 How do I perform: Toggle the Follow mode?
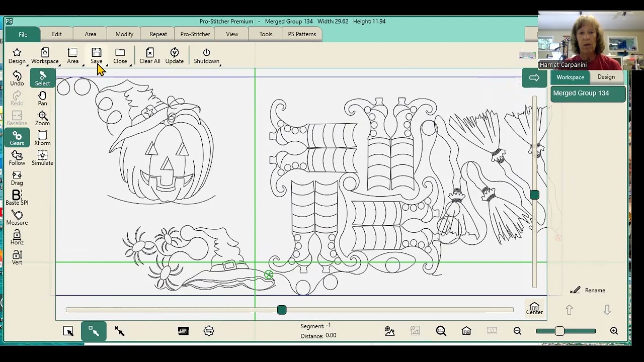click(x=17, y=158)
